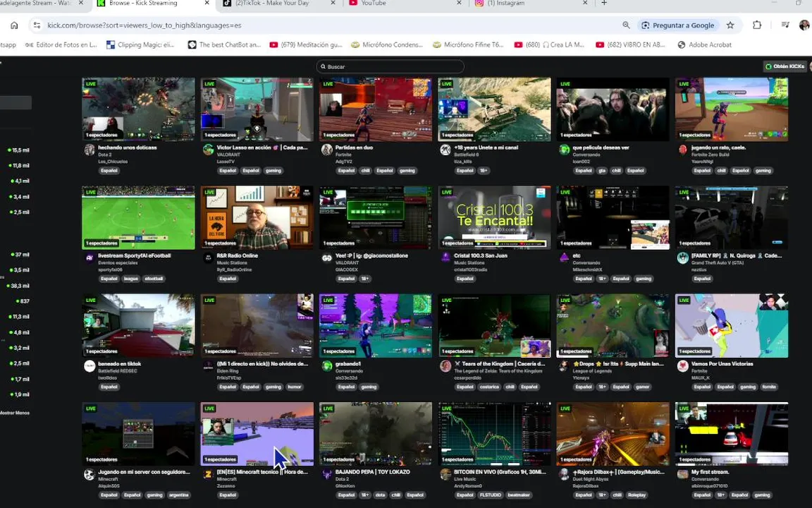Image resolution: width=812 pixels, height=508 pixels.
Task: Open the Chrome profile avatar
Action: point(804,25)
